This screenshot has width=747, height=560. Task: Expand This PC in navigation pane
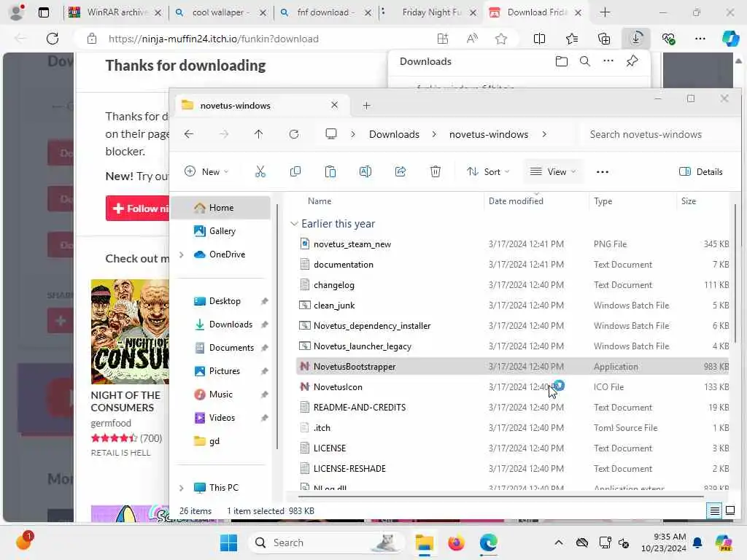pyautogui.click(x=182, y=488)
